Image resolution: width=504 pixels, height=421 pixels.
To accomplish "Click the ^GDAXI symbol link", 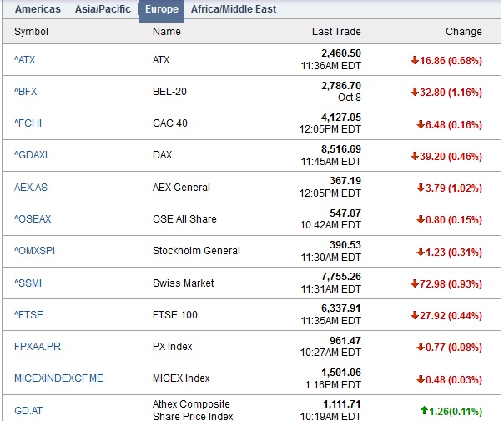I will (31, 155).
